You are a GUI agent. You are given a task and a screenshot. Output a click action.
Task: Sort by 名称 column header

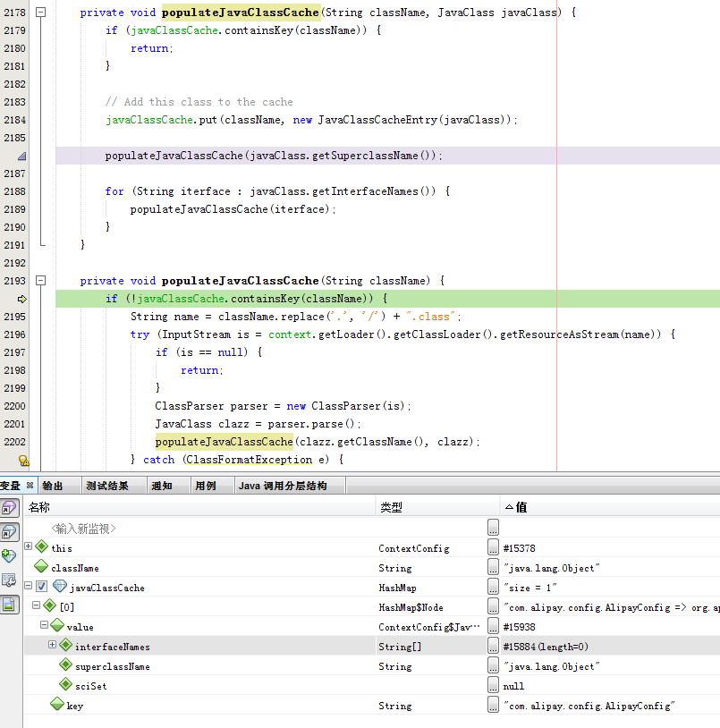[x=199, y=507]
